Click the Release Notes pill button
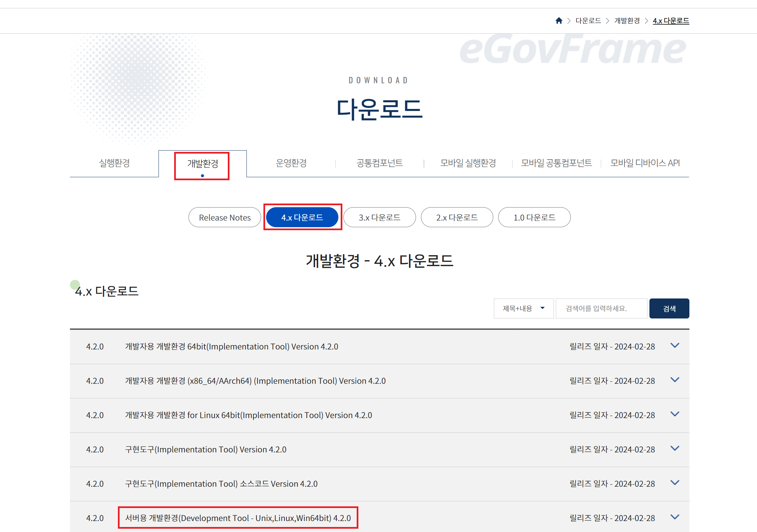This screenshot has height=532, width=757. pyautogui.click(x=225, y=218)
